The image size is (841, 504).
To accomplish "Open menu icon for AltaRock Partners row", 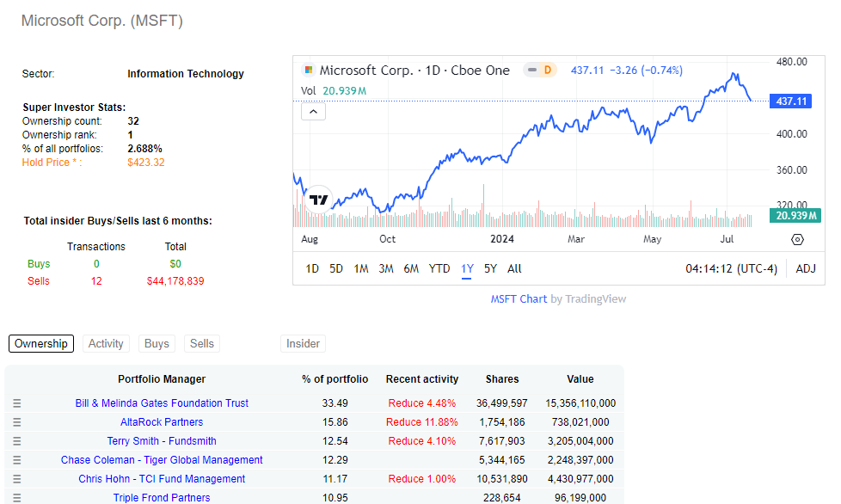I will [16, 422].
